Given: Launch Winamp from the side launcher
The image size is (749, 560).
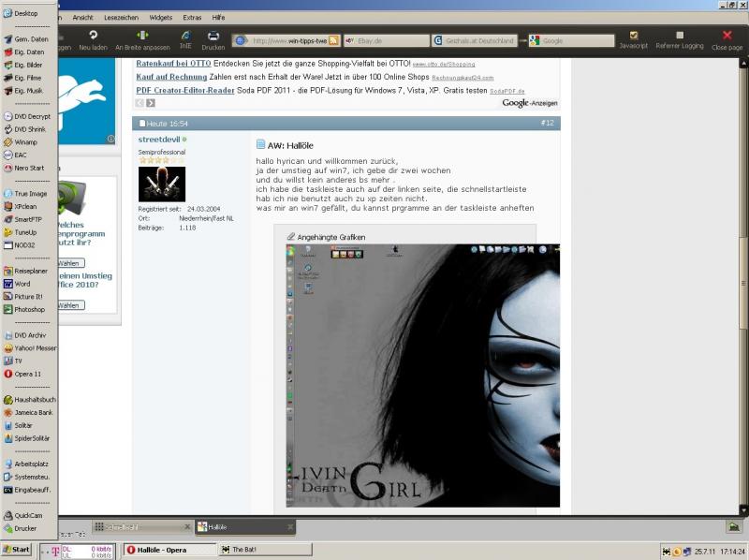Looking at the screenshot, I should [25, 142].
